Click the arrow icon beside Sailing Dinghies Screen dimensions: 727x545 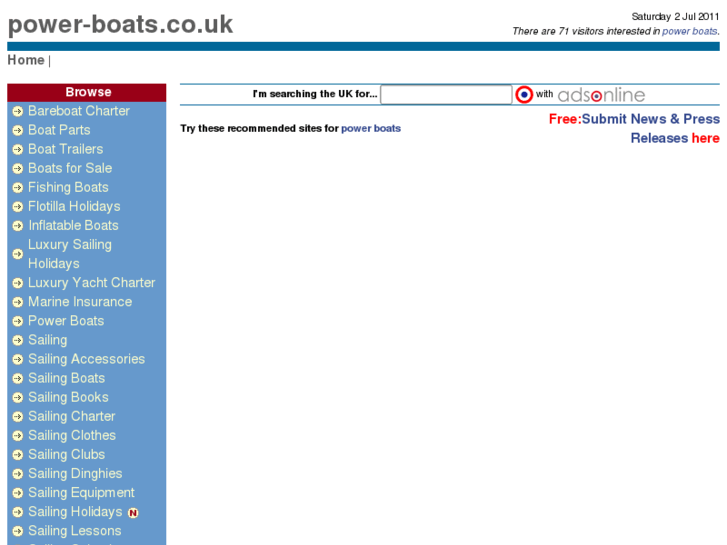tap(18, 474)
